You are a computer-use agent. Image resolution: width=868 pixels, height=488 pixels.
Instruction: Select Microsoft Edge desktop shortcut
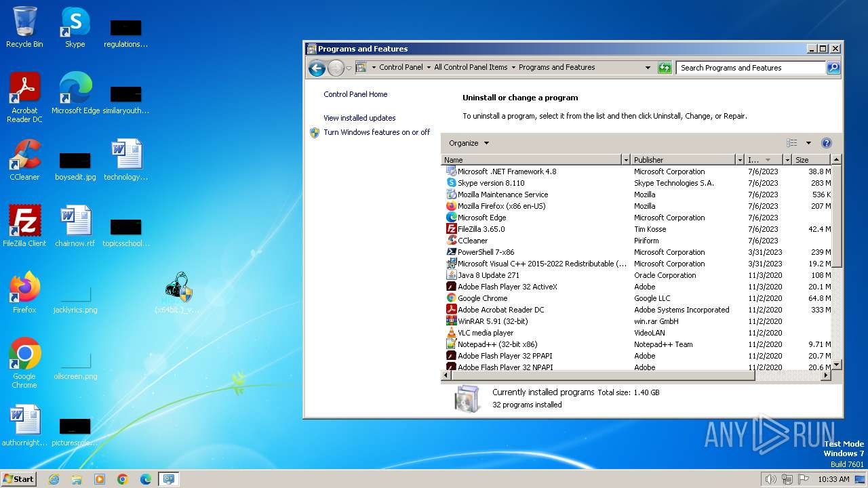(75, 94)
